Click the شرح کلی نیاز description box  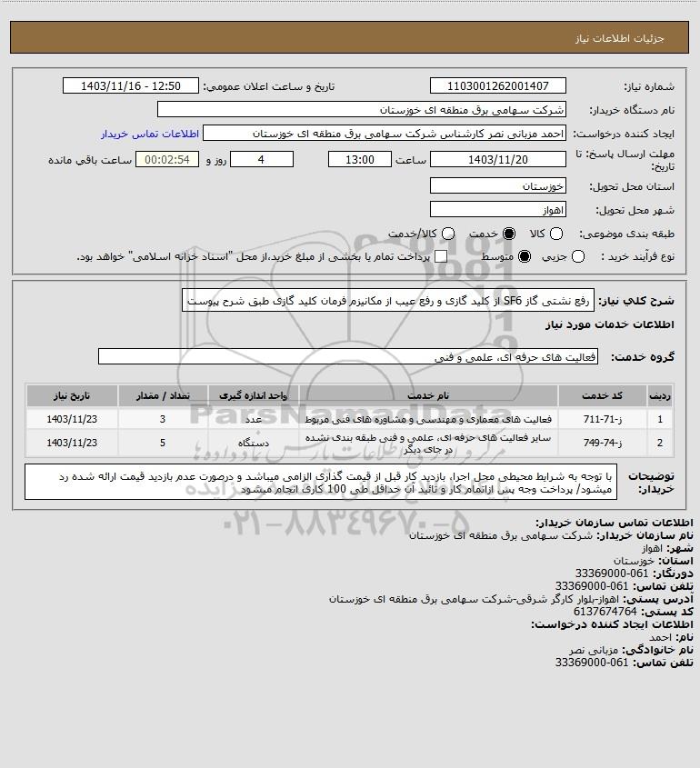[x=388, y=300]
